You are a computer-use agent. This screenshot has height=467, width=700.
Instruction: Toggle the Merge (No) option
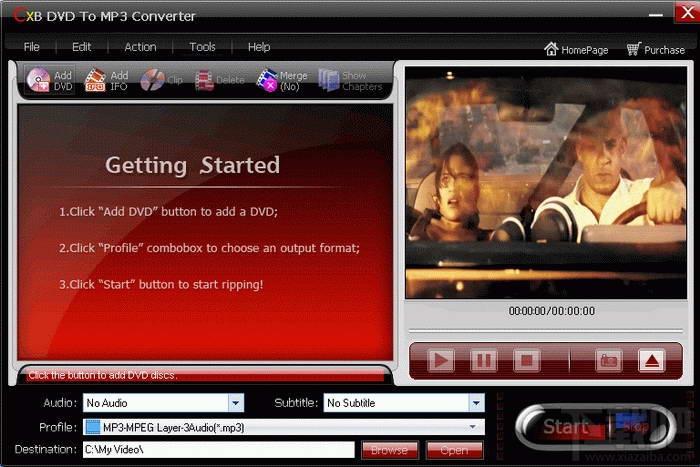point(282,80)
